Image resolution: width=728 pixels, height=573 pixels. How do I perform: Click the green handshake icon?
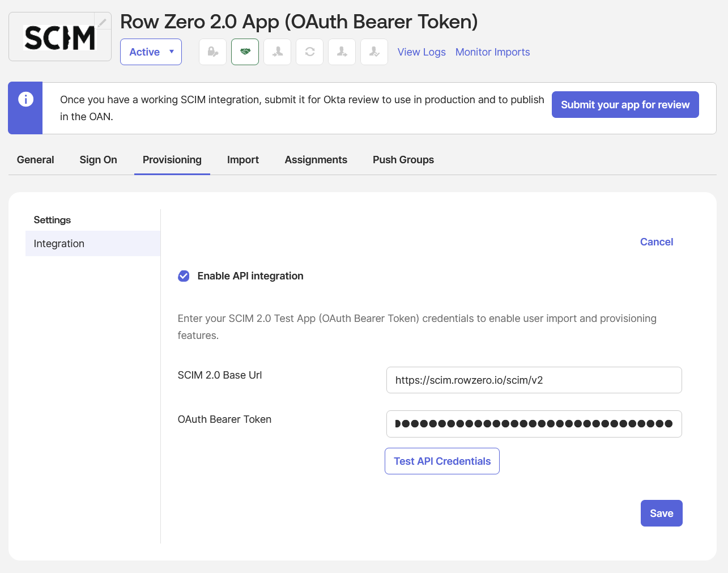pyautogui.click(x=245, y=52)
